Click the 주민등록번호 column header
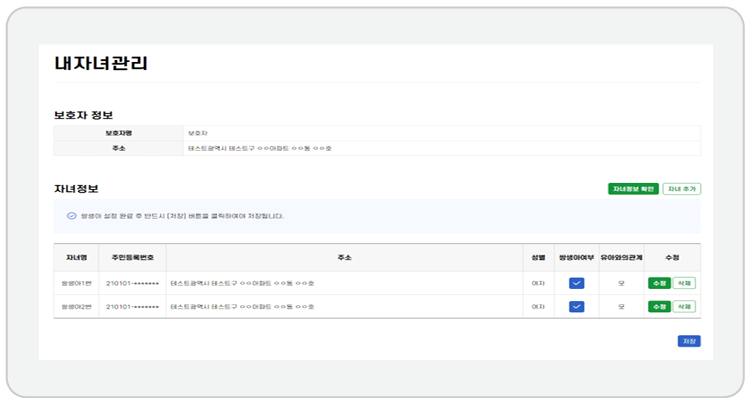 (133, 257)
